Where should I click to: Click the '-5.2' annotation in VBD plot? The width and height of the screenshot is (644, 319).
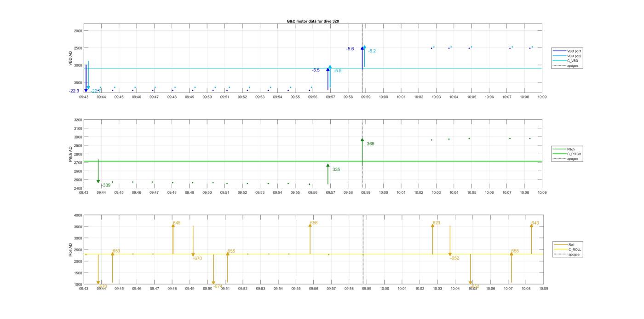[372, 51]
